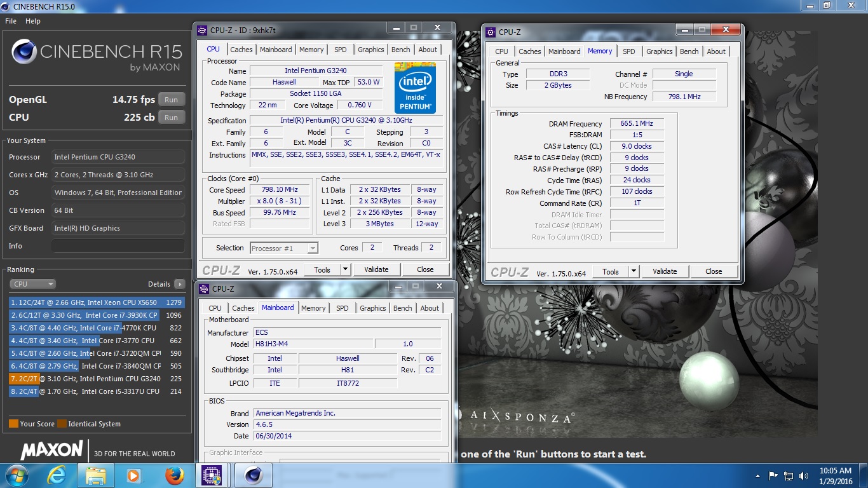Switch to CPU-Z taskbar icon
This screenshot has width=868, height=488.
pyautogui.click(x=212, y=475)
